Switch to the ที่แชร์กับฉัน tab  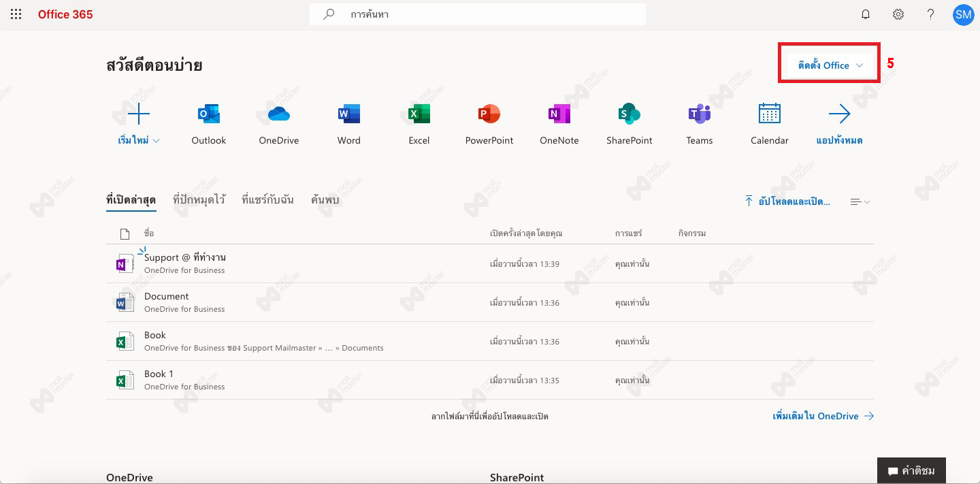[268, 200]
